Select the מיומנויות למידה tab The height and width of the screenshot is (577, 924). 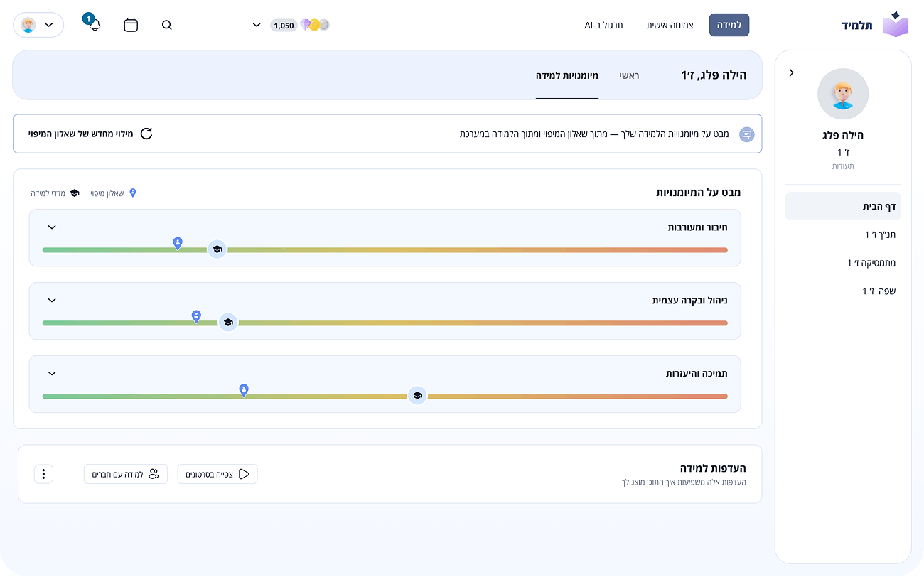click(567, 75)
